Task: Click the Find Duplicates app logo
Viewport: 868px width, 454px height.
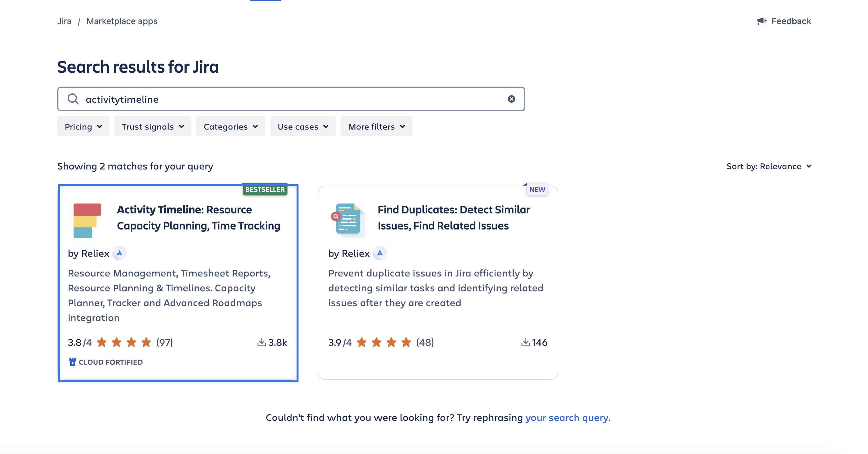Action: 348,220
